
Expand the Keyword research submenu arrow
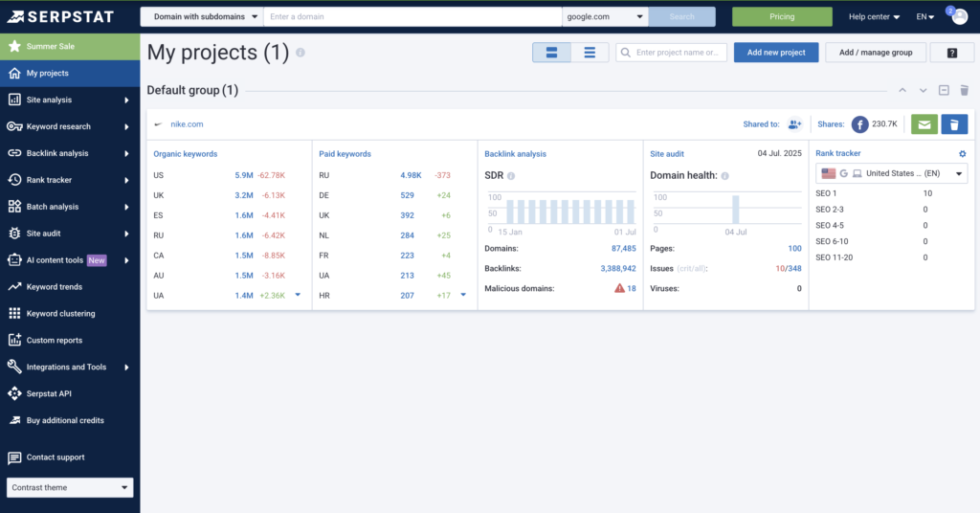[x=127, y=127]
